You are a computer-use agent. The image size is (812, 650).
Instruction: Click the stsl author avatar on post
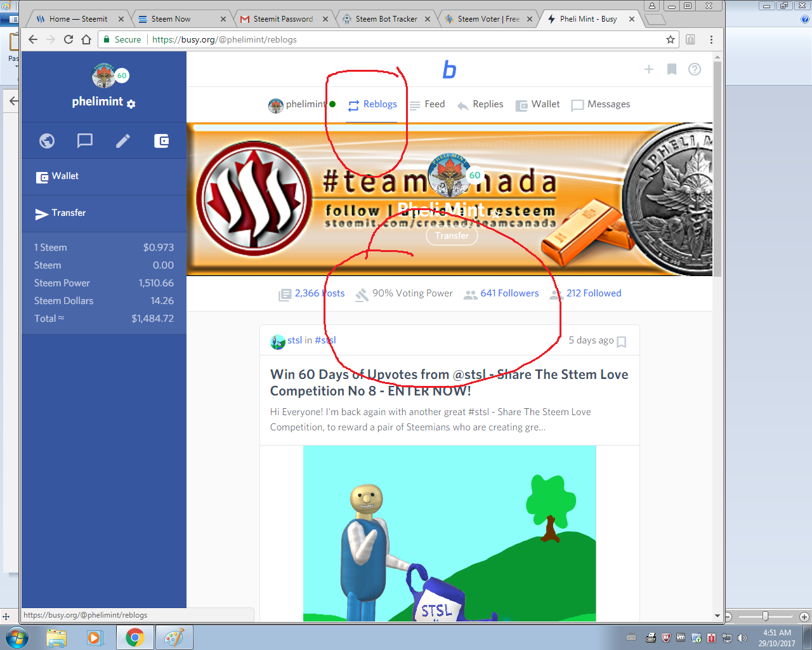tap(277, 342)
